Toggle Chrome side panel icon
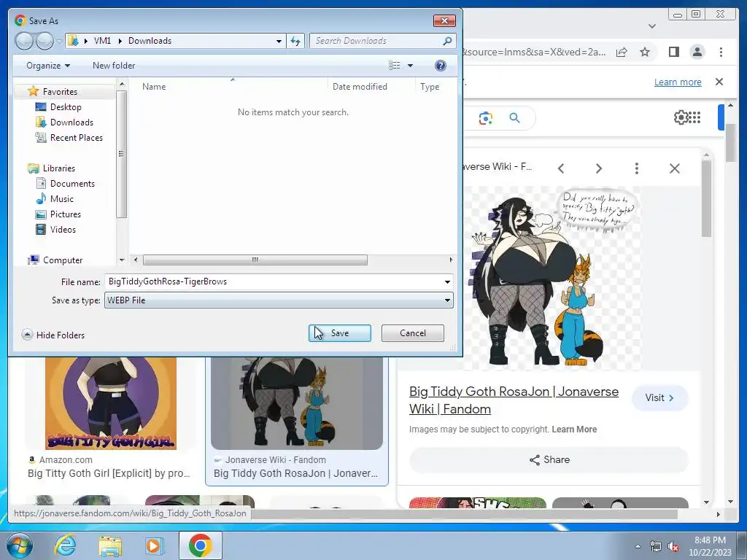This screenshot has width=747, height=560. point(673,52)
